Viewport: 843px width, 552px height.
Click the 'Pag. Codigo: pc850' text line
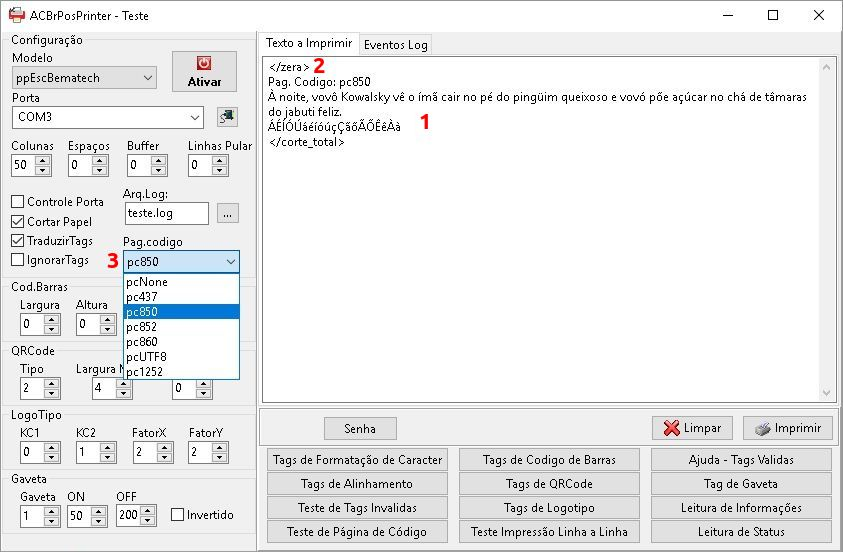319,82
